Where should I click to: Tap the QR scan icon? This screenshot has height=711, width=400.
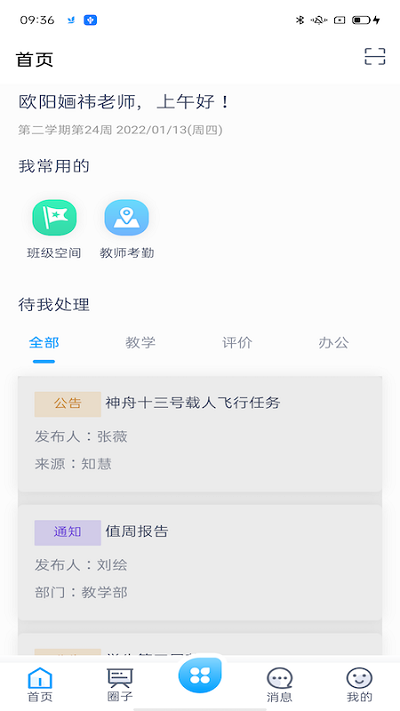pos(375,57)
